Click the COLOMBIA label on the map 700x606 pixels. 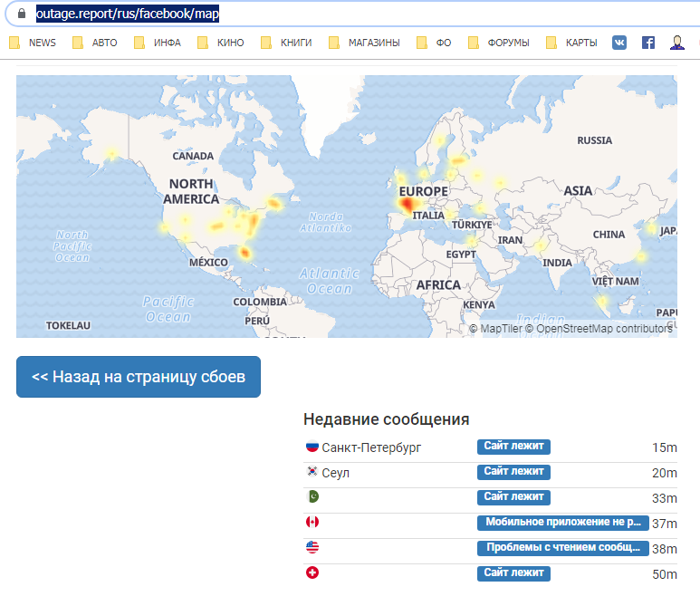260,303
